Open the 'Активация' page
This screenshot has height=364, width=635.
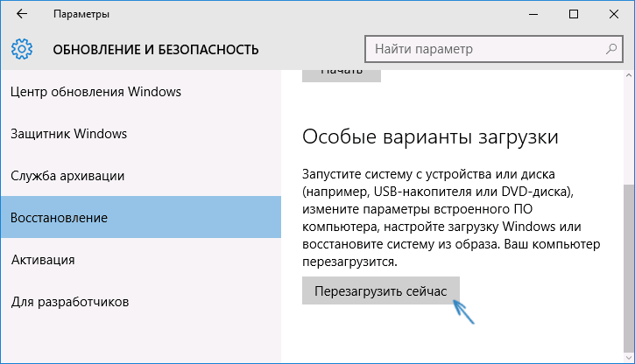pos(43,260)
